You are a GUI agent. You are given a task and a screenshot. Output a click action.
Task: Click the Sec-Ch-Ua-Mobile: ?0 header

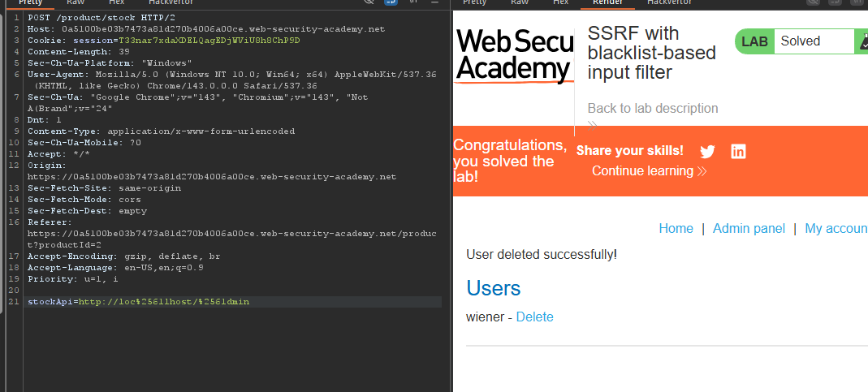click(x=84, y=142)
